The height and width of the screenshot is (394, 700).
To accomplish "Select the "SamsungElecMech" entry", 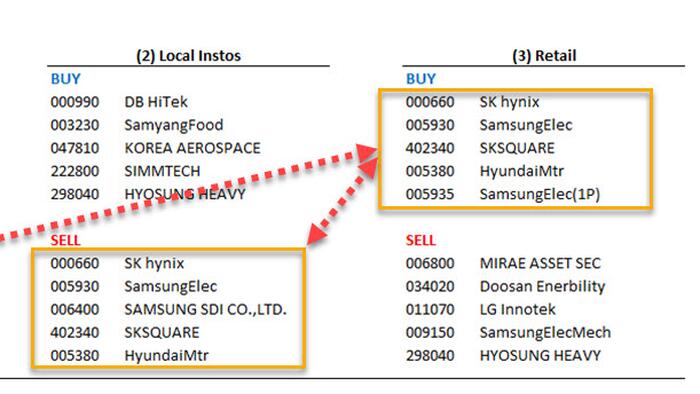I will tap(545, 333).
